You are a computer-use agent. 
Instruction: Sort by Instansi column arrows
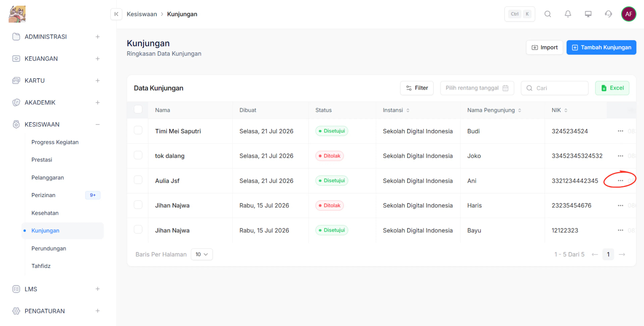point(408,110)
